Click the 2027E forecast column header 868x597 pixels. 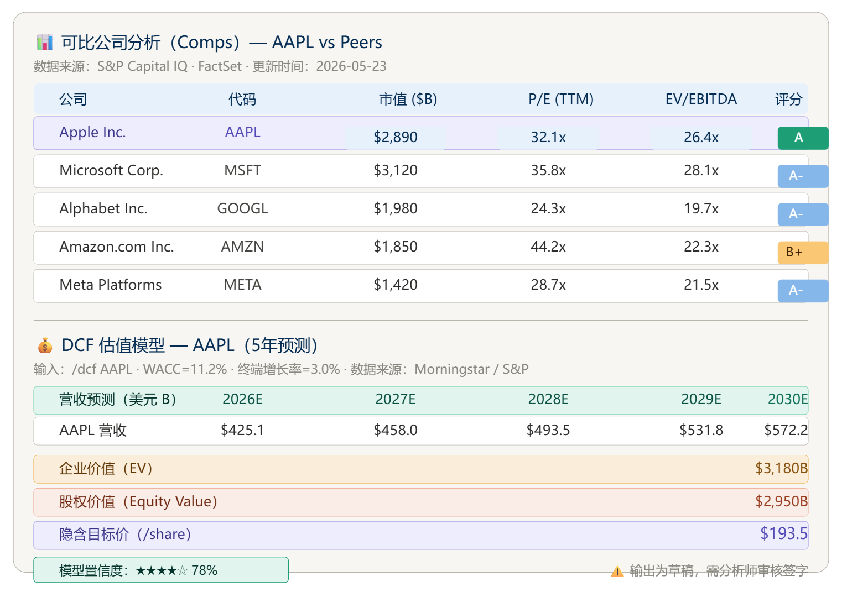pyautogui.click(x=396, y=400)
